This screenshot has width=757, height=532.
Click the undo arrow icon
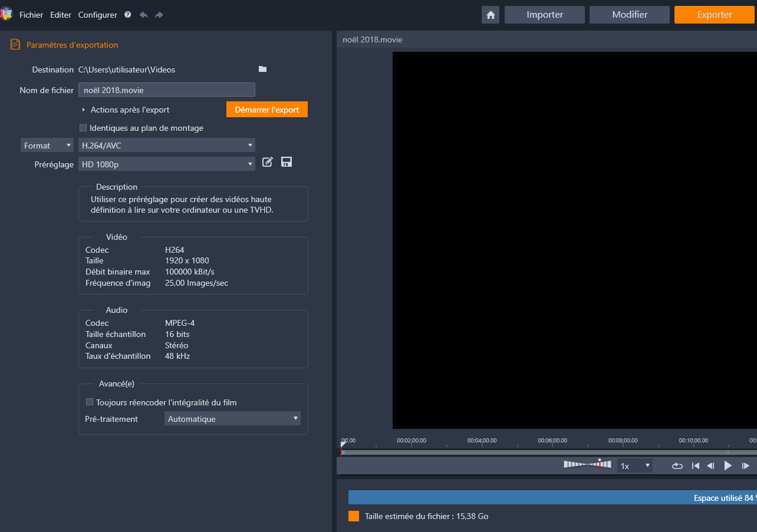point(143,15)
